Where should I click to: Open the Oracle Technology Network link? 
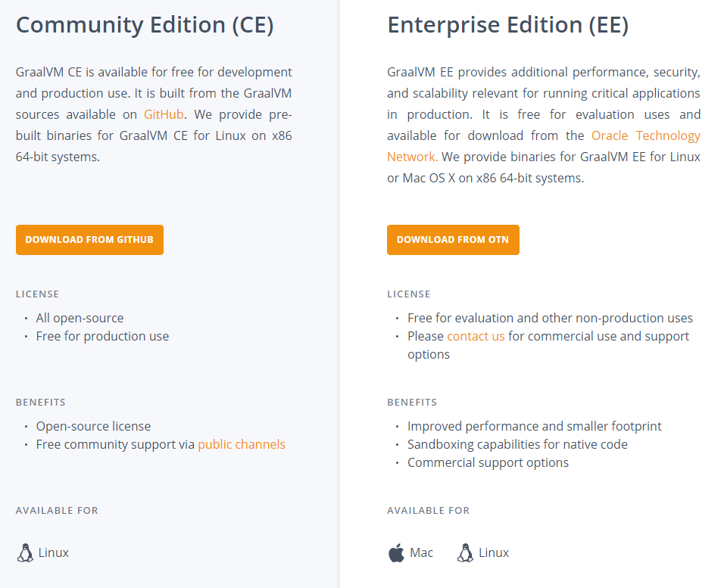click(544, 146)
